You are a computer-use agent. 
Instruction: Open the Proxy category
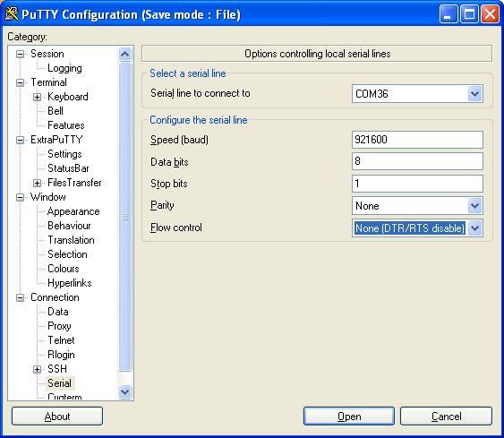click(x=59, y=326)
